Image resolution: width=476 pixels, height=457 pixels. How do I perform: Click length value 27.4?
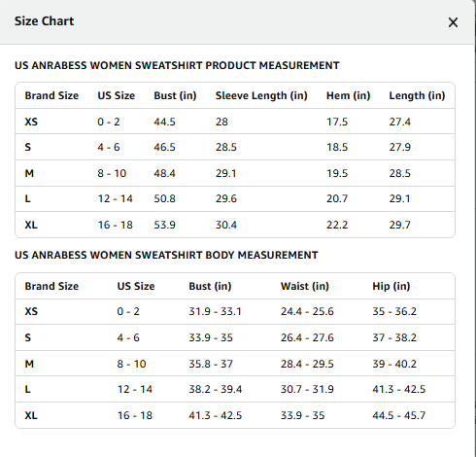400,122
